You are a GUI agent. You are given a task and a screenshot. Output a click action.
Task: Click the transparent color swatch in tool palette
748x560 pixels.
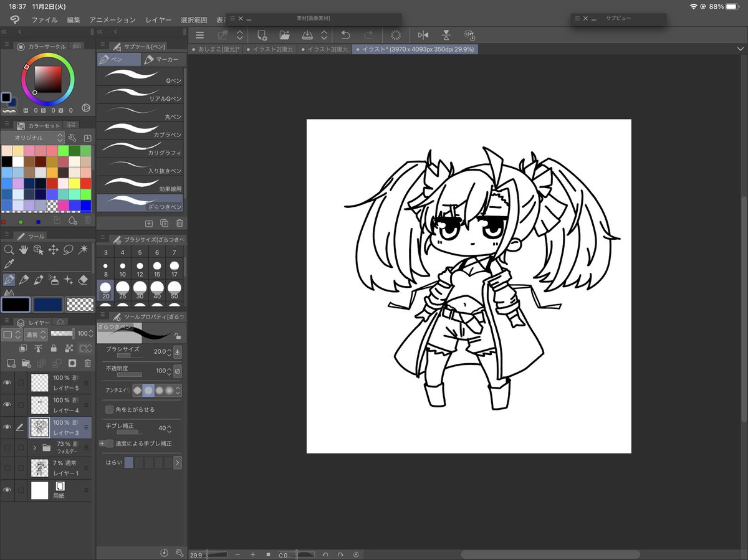pyautogui.click(x=80, y=304)
